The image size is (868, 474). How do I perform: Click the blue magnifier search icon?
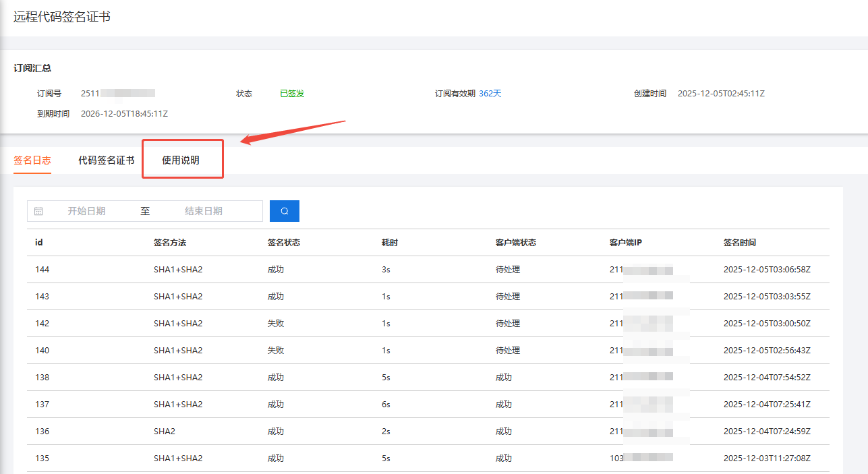284,210
